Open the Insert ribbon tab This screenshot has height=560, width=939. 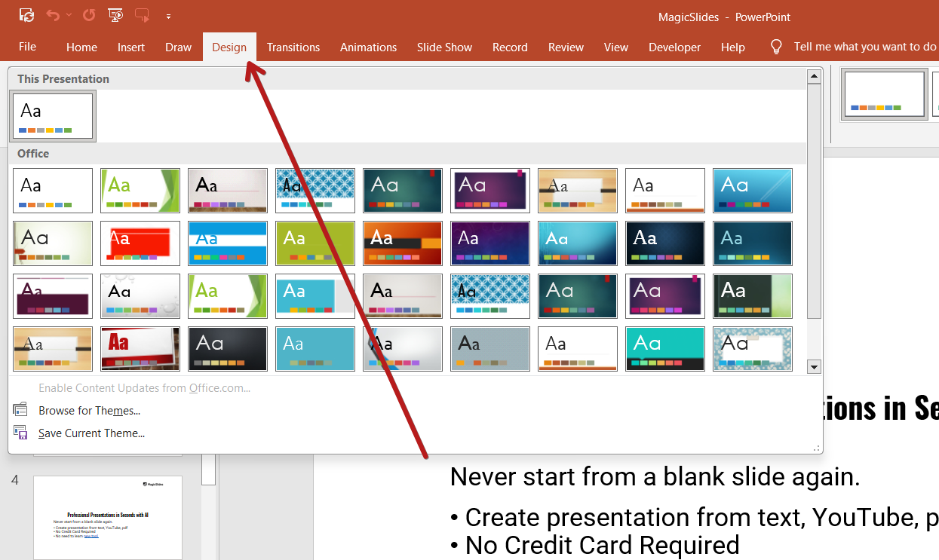tap(131, 47)
